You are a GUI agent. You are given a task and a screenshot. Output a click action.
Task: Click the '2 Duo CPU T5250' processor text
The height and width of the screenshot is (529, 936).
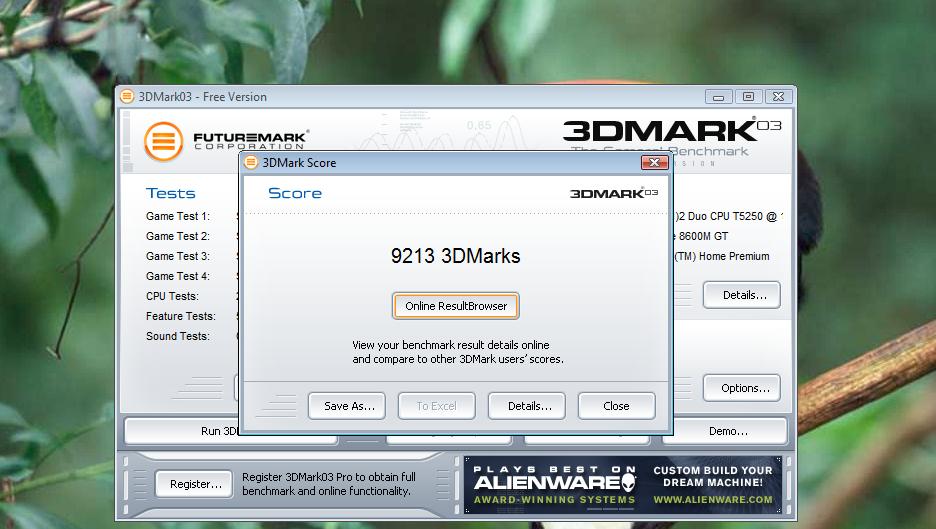[721, 216]
